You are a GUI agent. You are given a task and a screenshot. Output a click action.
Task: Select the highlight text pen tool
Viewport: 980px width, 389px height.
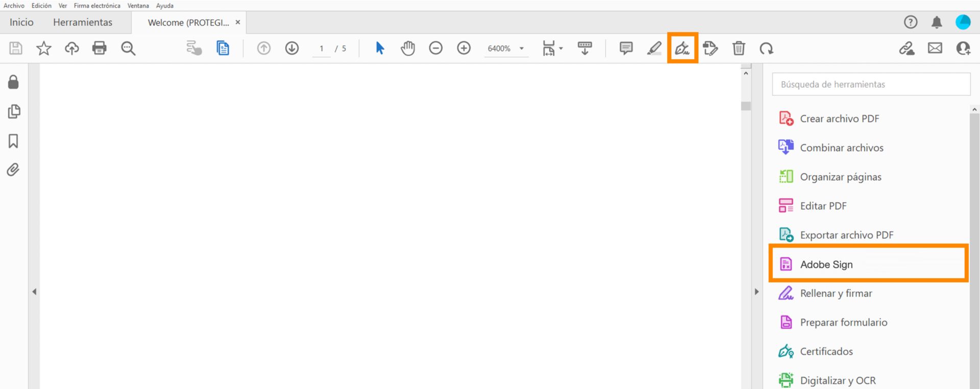click(654, 48)
